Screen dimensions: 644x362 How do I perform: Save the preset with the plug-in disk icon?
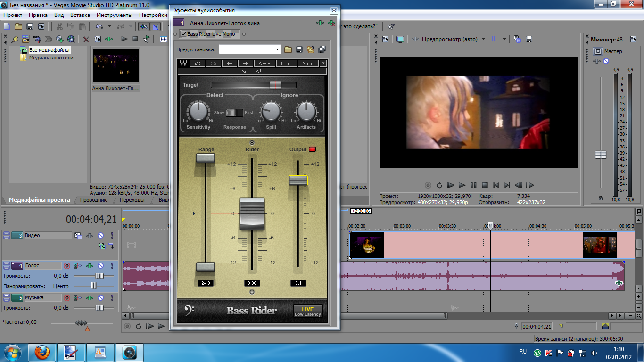[x=299, y=49]
